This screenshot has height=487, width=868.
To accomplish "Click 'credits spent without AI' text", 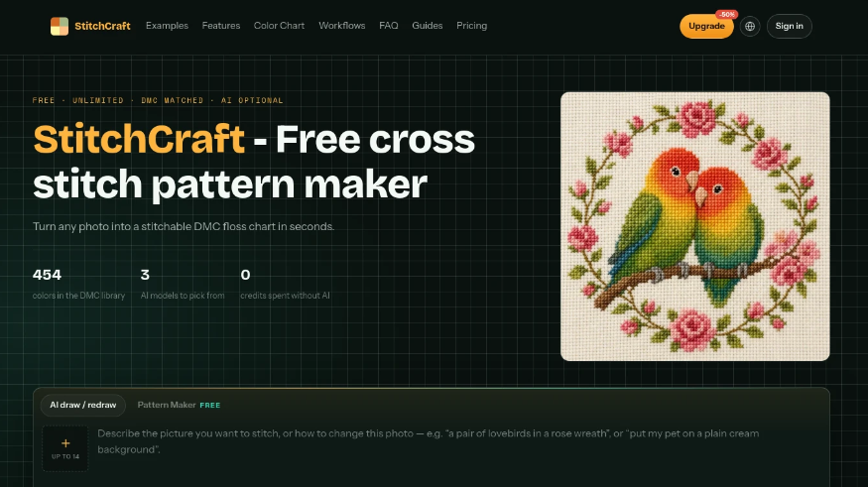I will pos(285,296).
